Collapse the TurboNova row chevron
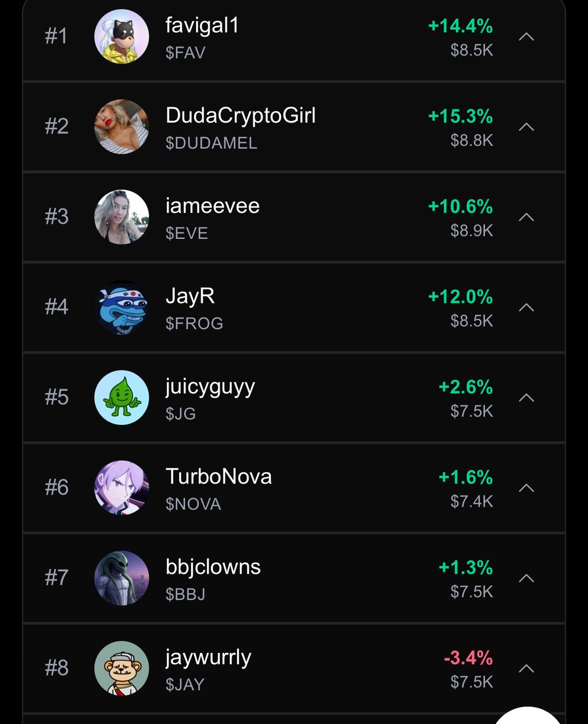The height and width of the screenshot is (724, 588). 526,487
